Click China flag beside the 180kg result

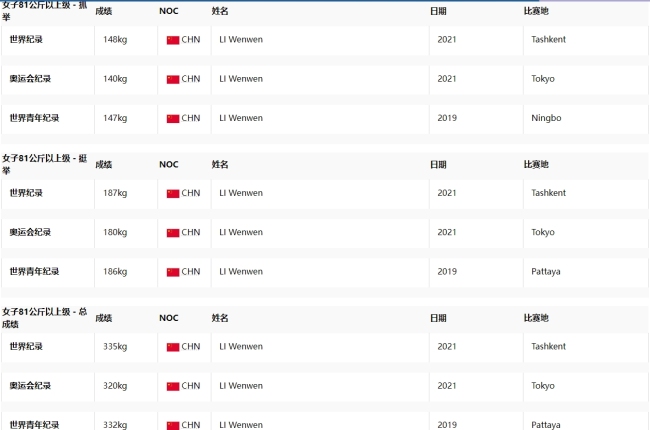click(173, 232)
